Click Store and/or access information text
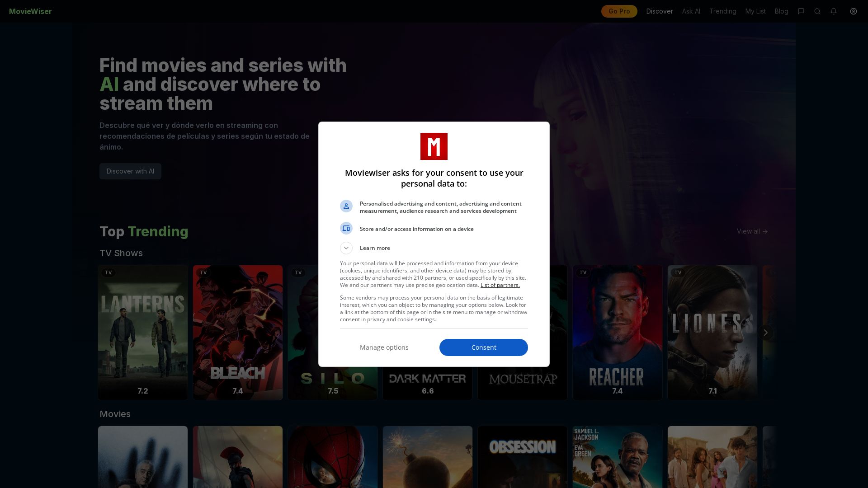Viewport: 868px width, 488px height. [417, 229]
